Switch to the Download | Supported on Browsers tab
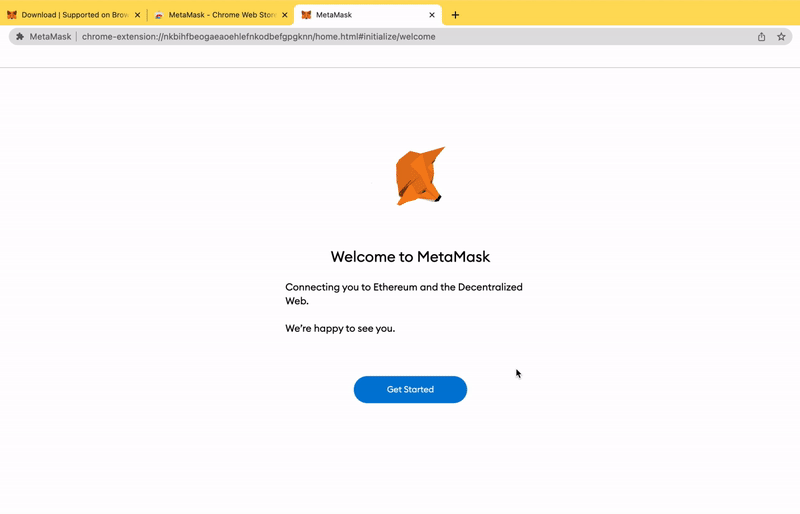This screenshot has width=800, height=514. 74,15
